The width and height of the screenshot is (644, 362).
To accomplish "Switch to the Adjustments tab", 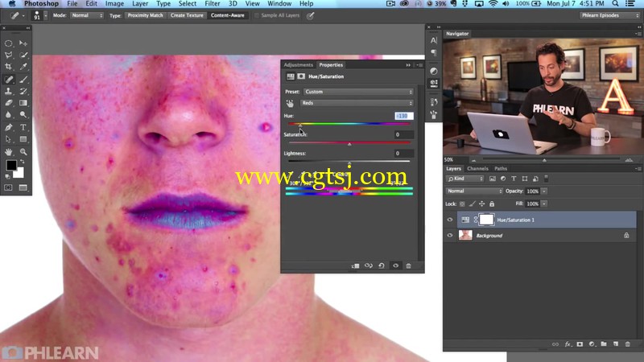I will [298, 65].
